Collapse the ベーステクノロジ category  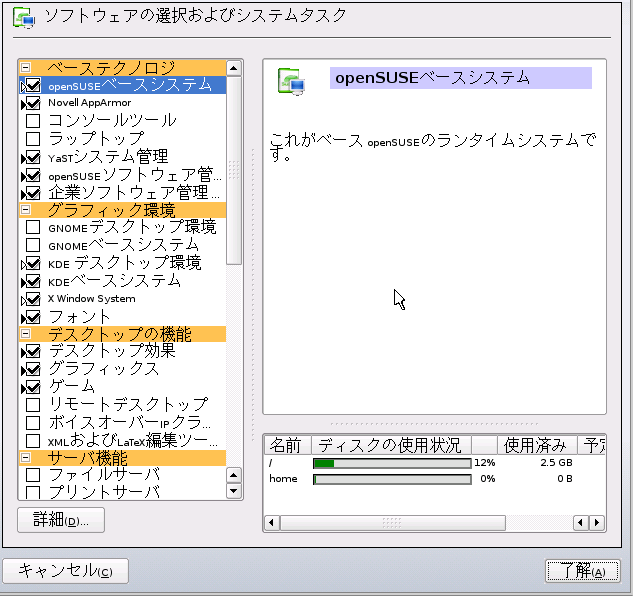(25, 67)
